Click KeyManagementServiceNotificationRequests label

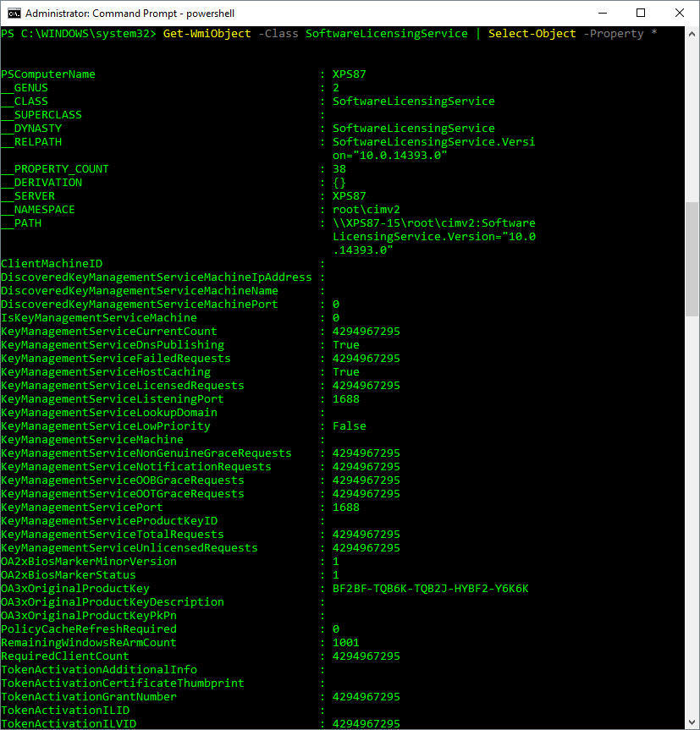136,466
